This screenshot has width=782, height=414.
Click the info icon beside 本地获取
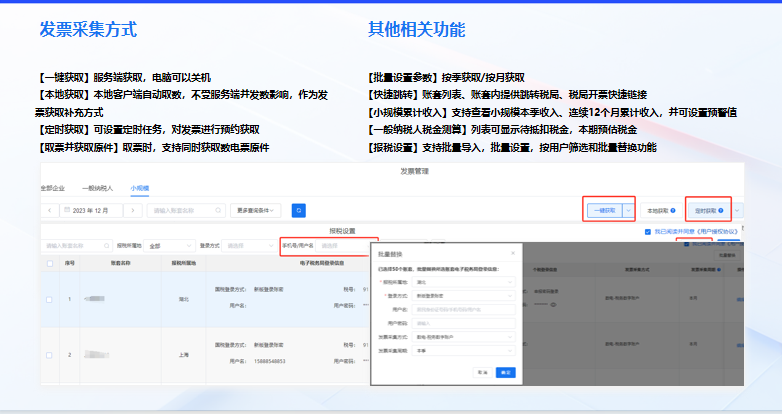pyautogui.click(x=673, y=211)
